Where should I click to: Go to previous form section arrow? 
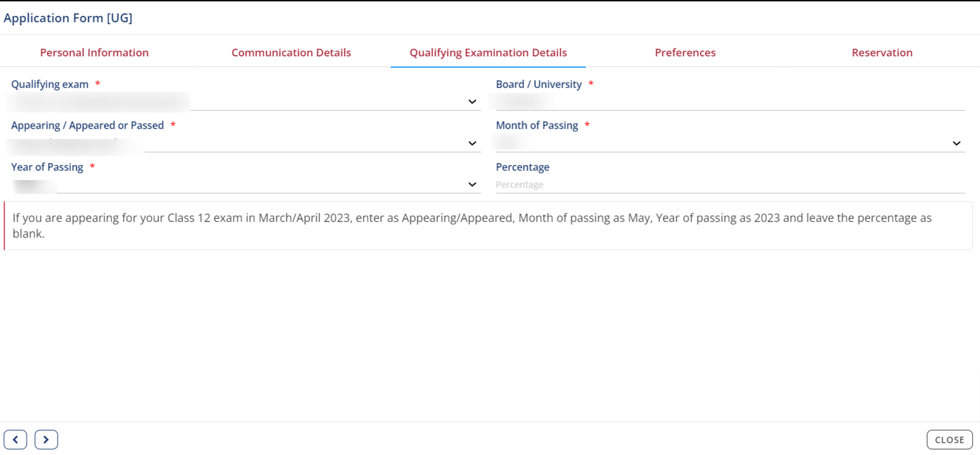[x=15, y=439]
